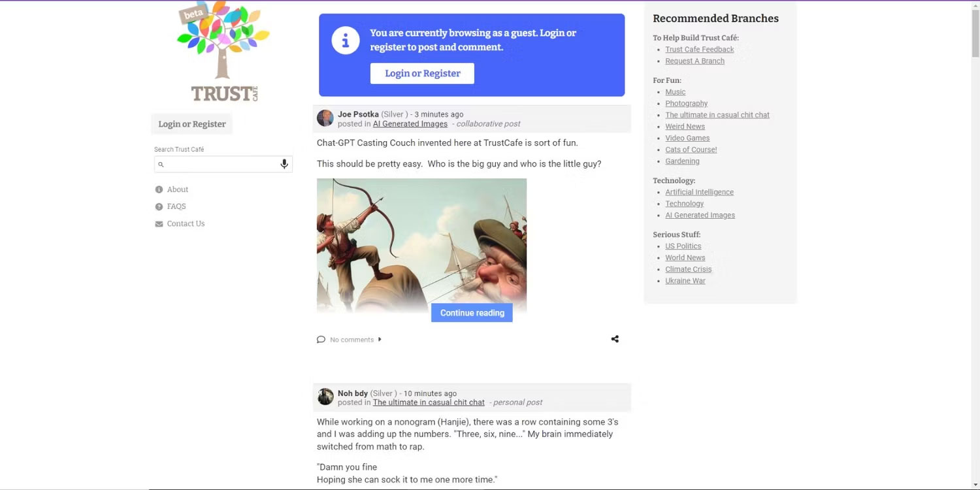The image size is (980, 490).
Task: Open the Technology branch link
Action: click(685, 204)
